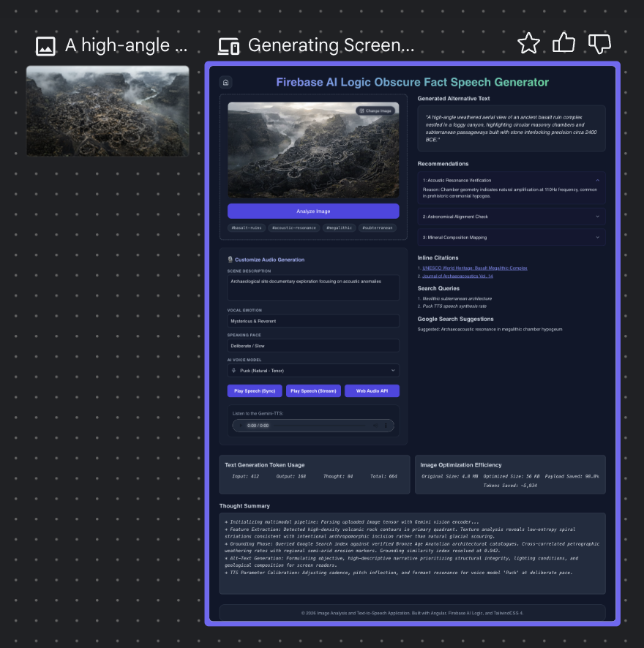Click the #basalt-ruins tag
The height and width of the screenshot is (648, 644).
247,227
